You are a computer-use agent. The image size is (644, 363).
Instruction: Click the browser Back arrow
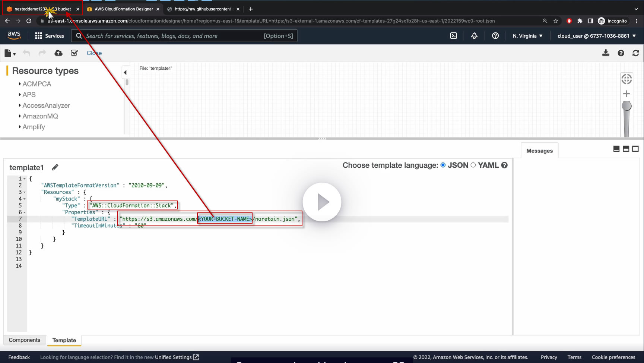7,21
